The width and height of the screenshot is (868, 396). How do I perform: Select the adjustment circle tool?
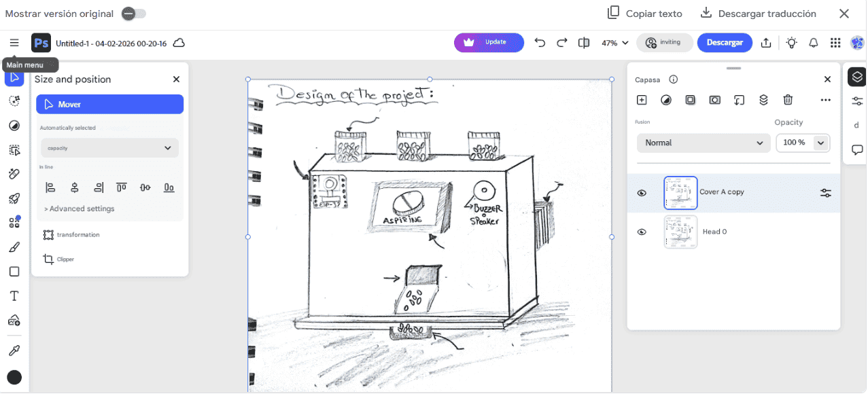pyautogui.click(x=14, y=126)
